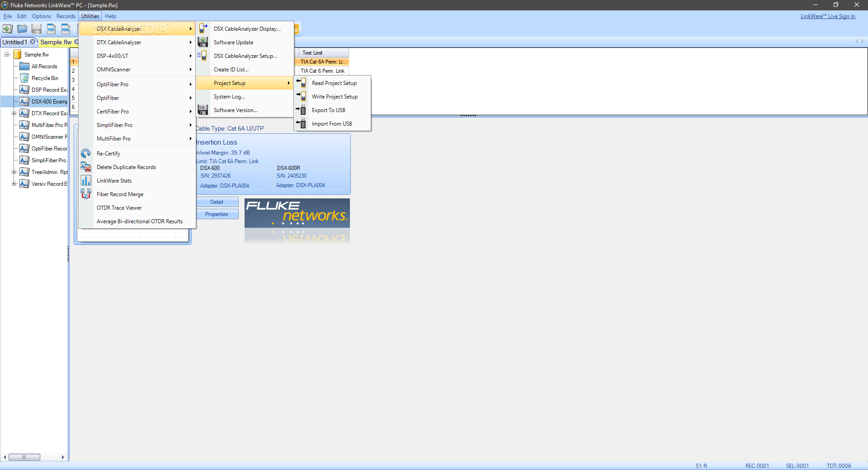Click the tab scroll right arrow
The width and height of the screenshot is (868, 470).
(863, 42)
